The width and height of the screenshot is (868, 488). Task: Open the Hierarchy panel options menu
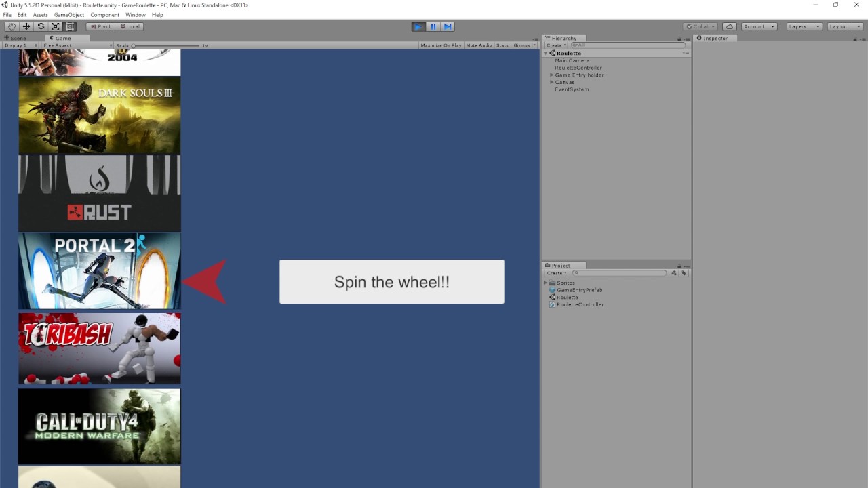(x=686, y=38)
